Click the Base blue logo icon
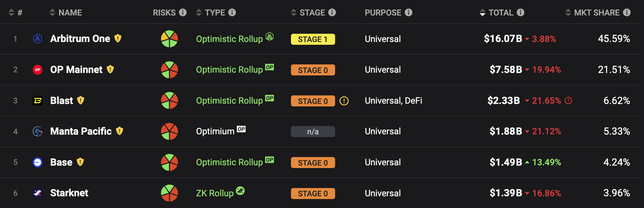The height and width of the screenshot is (208, 644). [x=38, y=162]
